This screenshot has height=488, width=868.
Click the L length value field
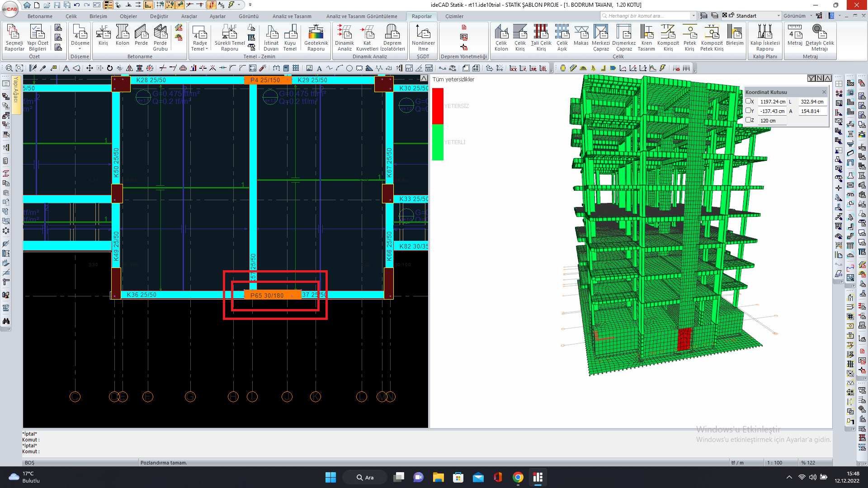812,102
